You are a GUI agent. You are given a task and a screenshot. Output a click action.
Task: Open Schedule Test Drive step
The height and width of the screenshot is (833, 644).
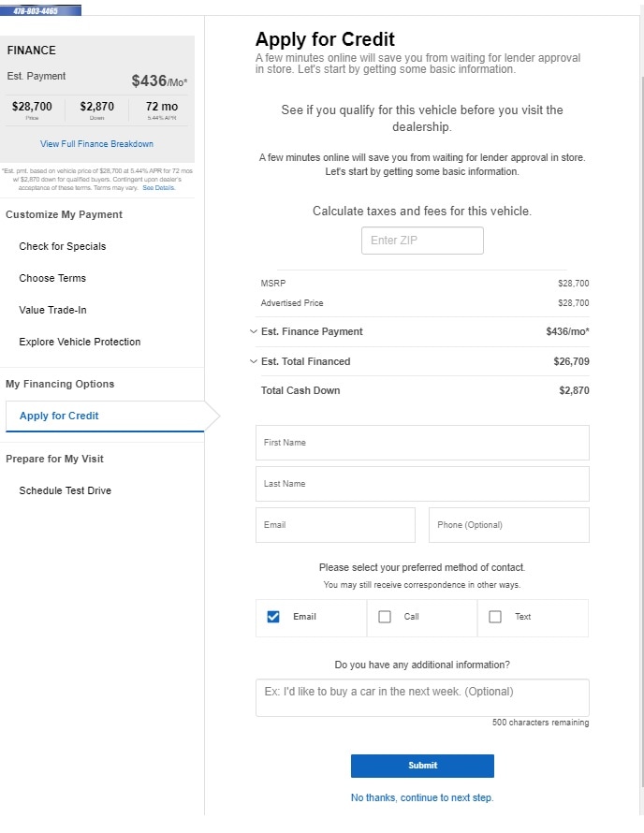66,490
